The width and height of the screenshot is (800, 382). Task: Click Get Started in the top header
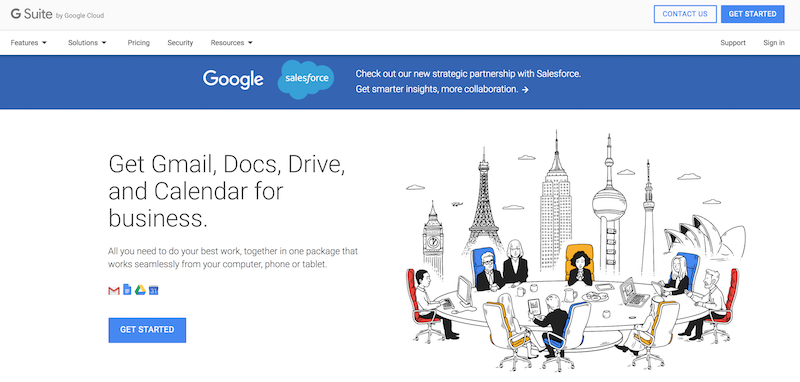(x=753, y=14)
